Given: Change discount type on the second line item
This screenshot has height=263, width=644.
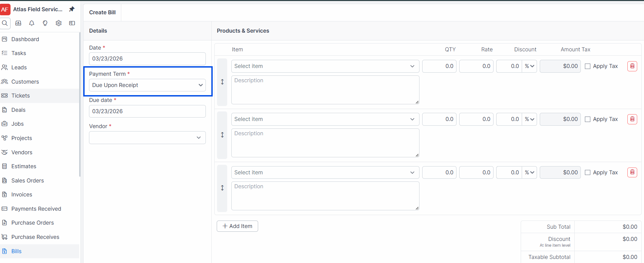Looking at the screenshot, I should pyautogui.click(x=529, y=119).
